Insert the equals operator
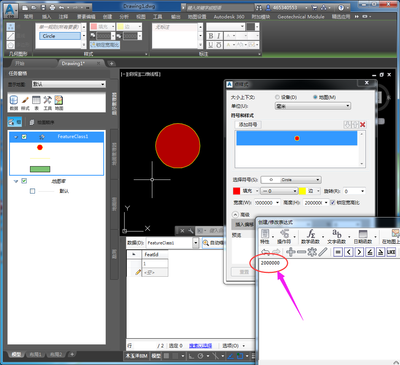Screen dimensions: 400x365 pyautogui.click(x=338, y=252)
